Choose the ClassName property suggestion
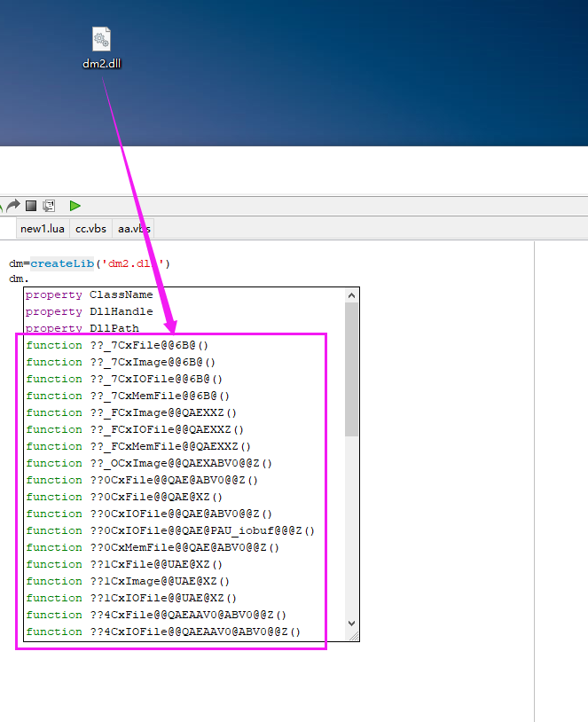 pyautogui.click(x=121, y=294)
